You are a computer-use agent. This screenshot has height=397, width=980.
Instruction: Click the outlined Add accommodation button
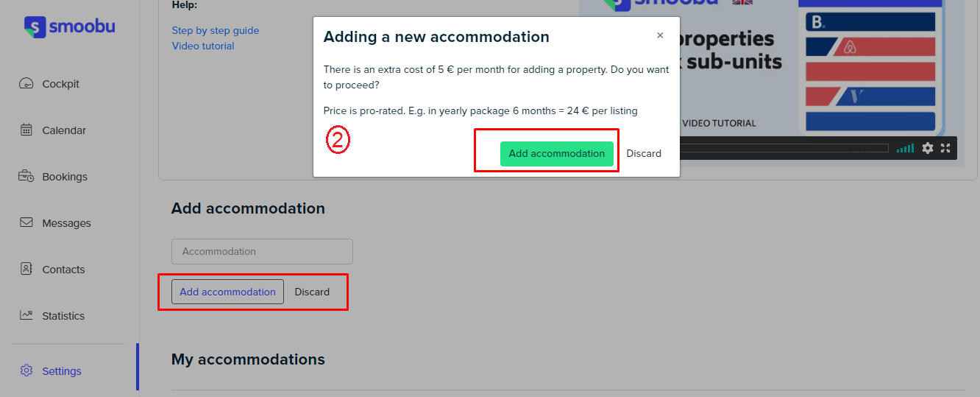[228, 292]
